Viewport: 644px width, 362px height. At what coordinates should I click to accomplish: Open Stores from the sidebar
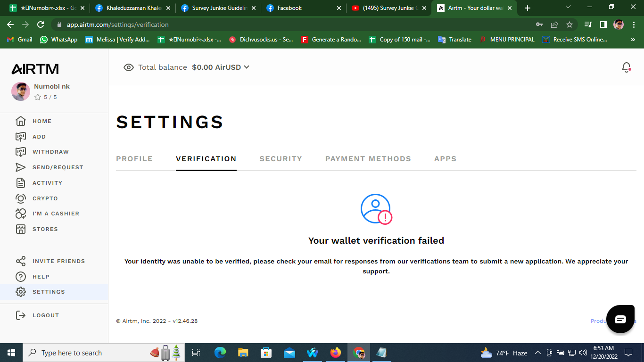[45, 229]
